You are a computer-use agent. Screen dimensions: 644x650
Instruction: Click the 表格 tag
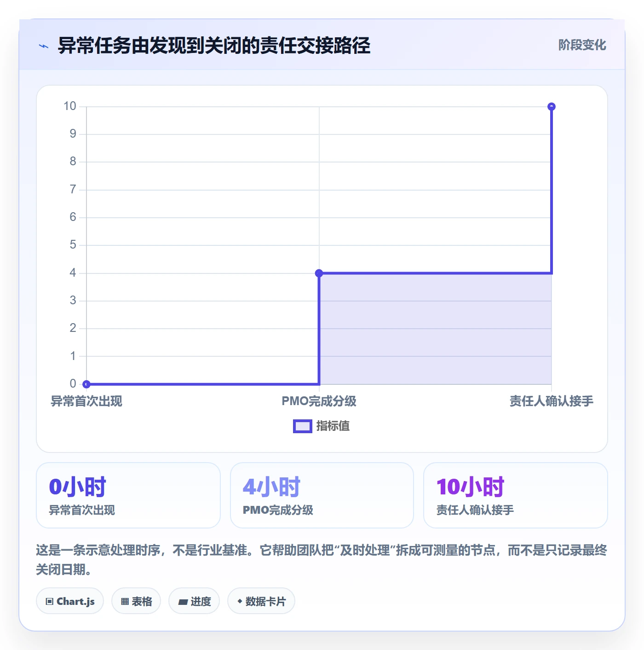136,601
